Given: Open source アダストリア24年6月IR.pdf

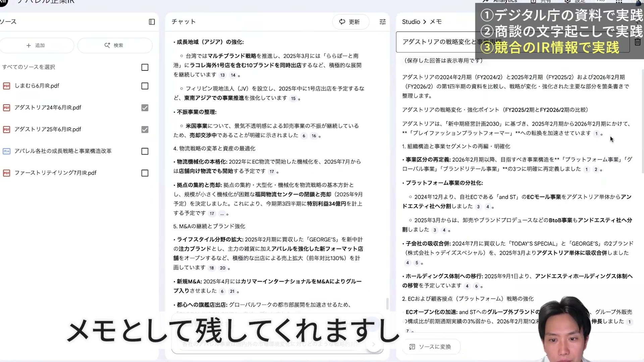Looking at the screenshot, I should 48,108.
